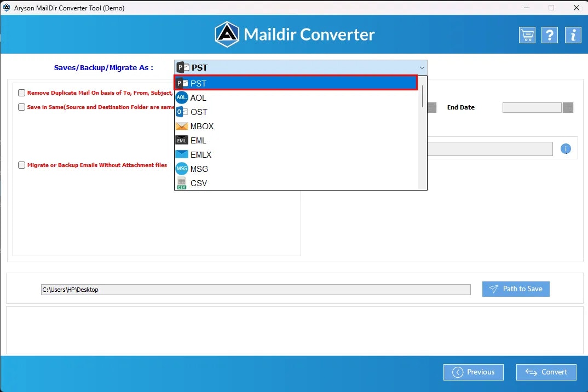Minimize the Aryson MailDir Converter window
Screen dimensions: 588x392
point(527,8)
